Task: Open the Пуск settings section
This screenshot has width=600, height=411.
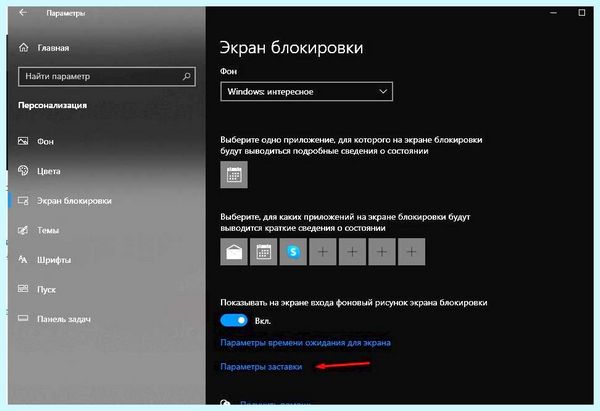Action: click(46, 290)
